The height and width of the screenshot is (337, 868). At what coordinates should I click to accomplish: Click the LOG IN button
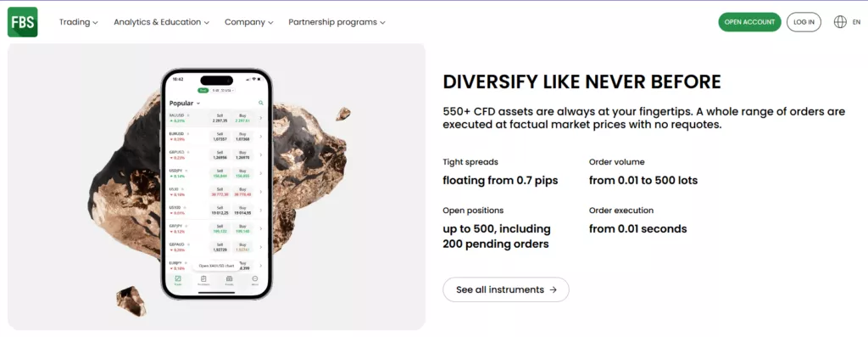click(804, 22)
